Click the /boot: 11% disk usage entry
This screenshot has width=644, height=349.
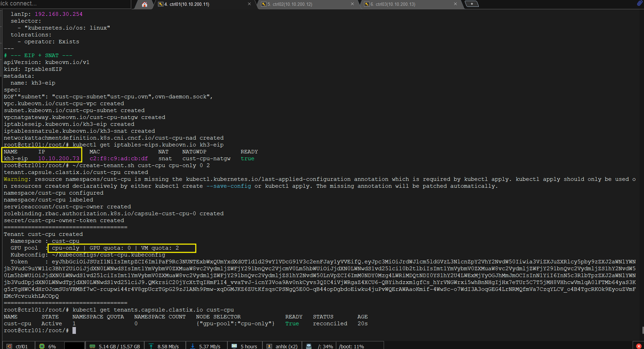click(351, 346)
